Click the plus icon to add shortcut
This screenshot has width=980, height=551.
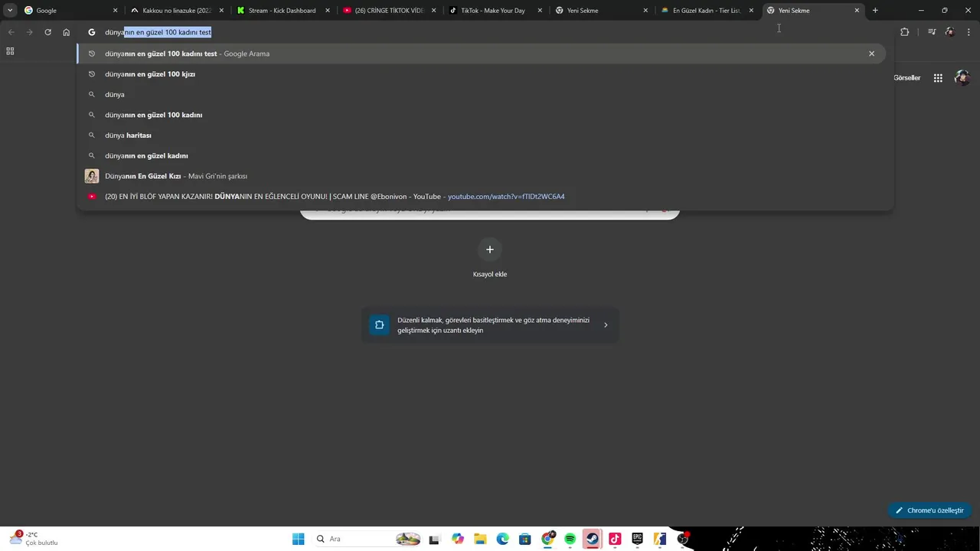(x=490, y=249)
